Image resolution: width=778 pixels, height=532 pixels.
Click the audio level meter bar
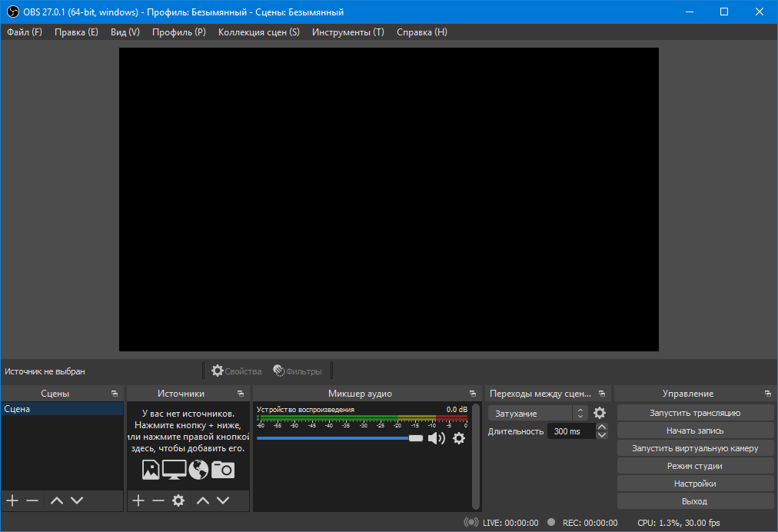coord(362,418)
